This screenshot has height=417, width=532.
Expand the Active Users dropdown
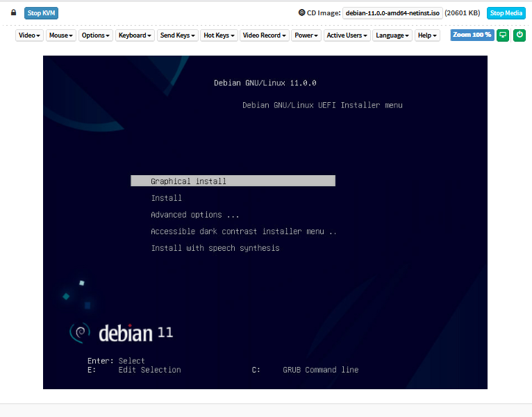click(x=347, y=35)
